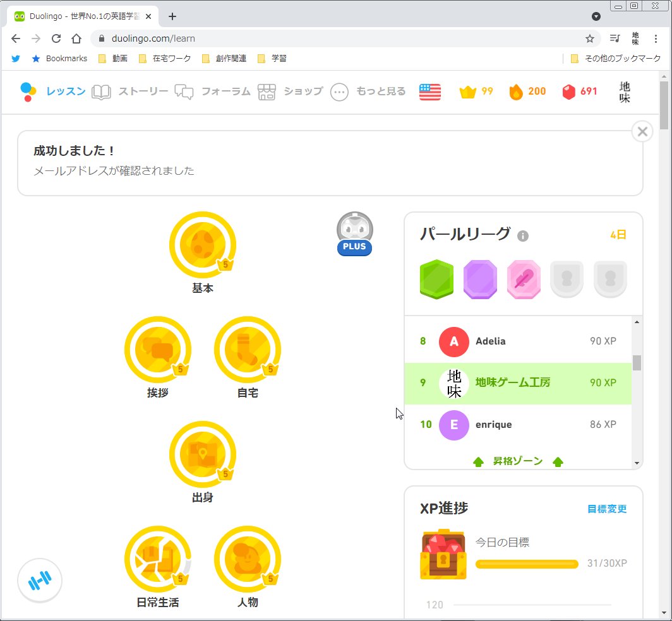Click the tab search dropdown arrow

[x=596, y=16]
